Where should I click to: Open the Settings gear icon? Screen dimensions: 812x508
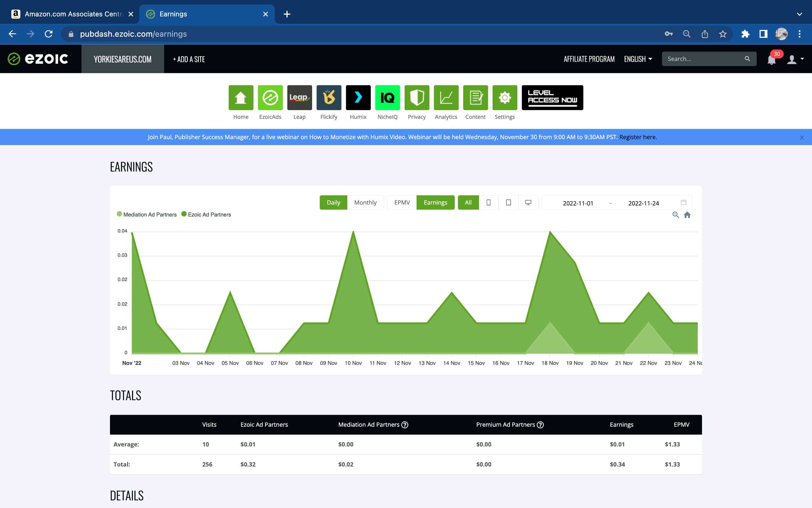505,97
